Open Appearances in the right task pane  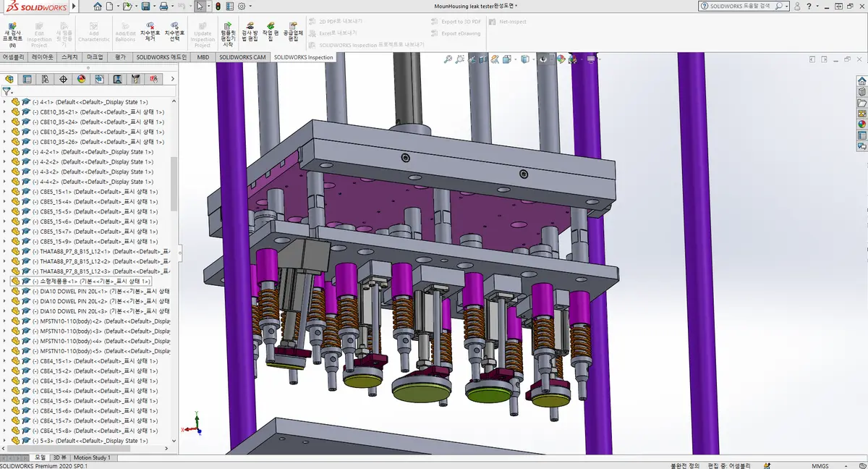pos(861,124)
